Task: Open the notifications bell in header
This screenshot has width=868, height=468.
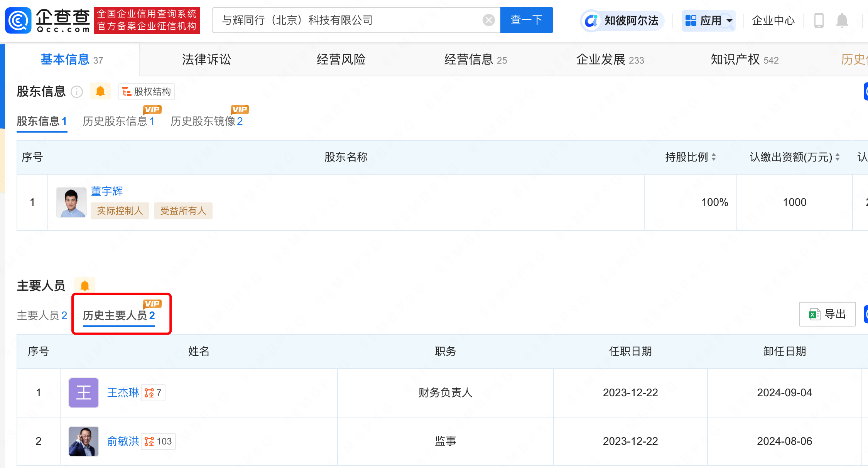Action: click(842, 20)
